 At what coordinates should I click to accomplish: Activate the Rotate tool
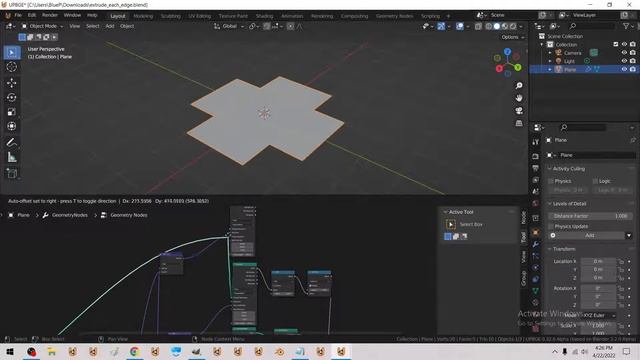pyautogui.click(x=12, y=97)
